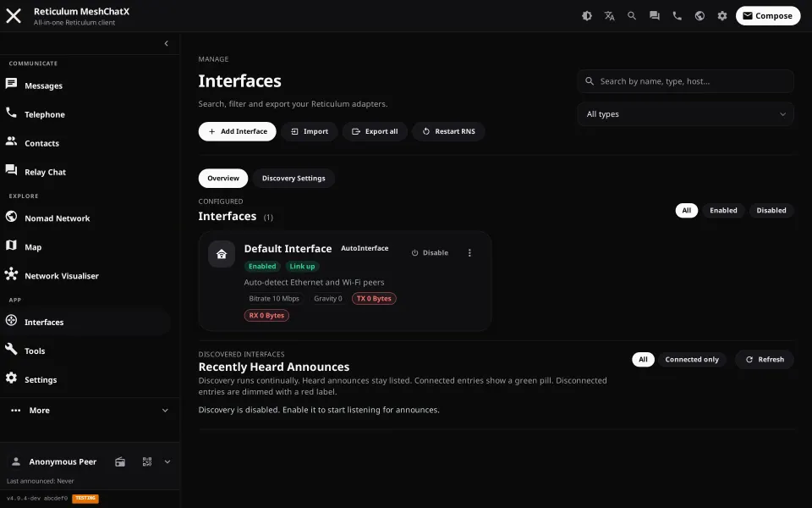Expand the Anonymous Peer chevron
Image resolution: width=812 pixels, height=508 pixels.
167,461
